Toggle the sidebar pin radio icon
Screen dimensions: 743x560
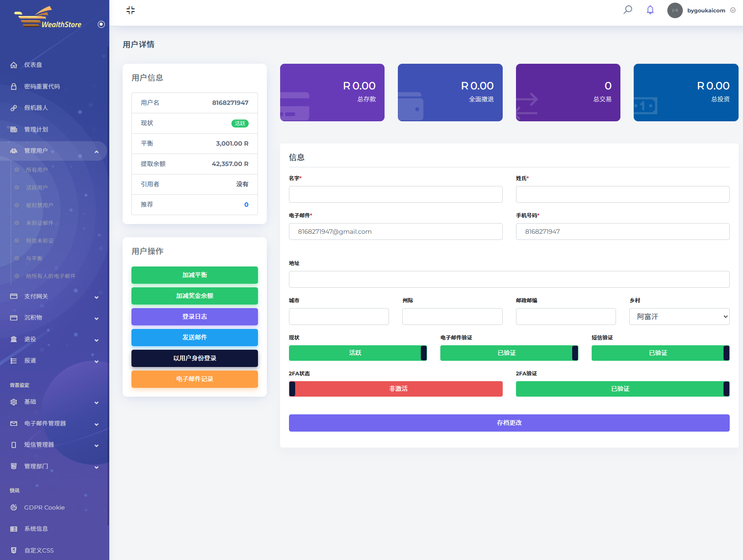tap(101, 24)
